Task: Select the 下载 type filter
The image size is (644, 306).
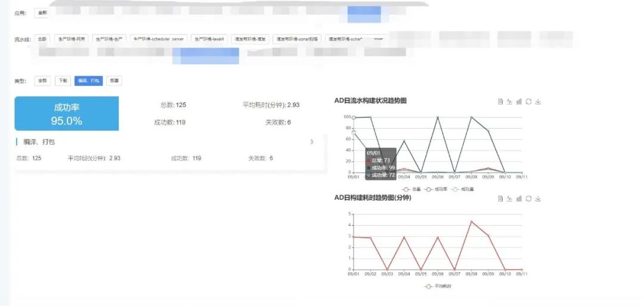Action: point(63,81)
